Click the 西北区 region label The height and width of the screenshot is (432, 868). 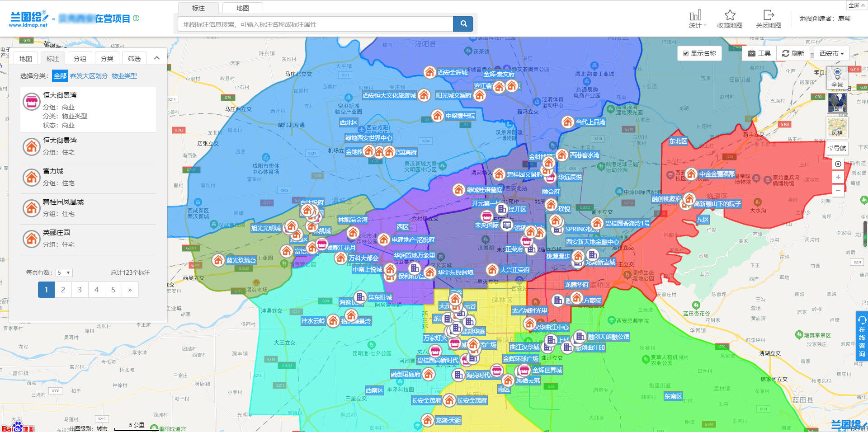coord(349,122)
